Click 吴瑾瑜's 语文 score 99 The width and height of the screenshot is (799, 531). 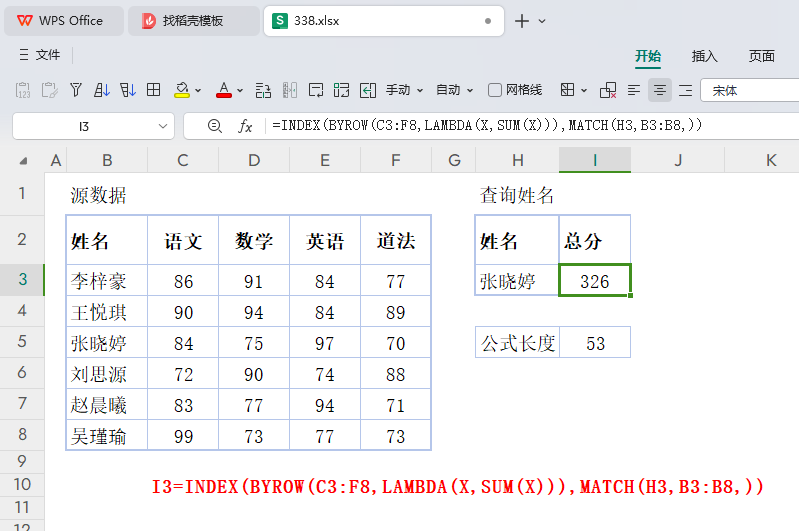183,435
